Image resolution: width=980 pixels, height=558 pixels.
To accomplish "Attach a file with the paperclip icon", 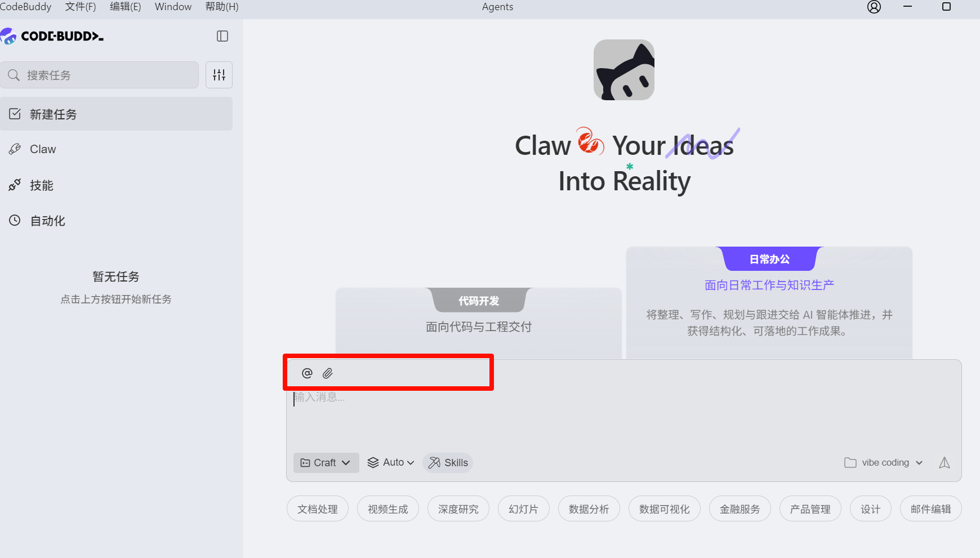I will pos(328,373).
